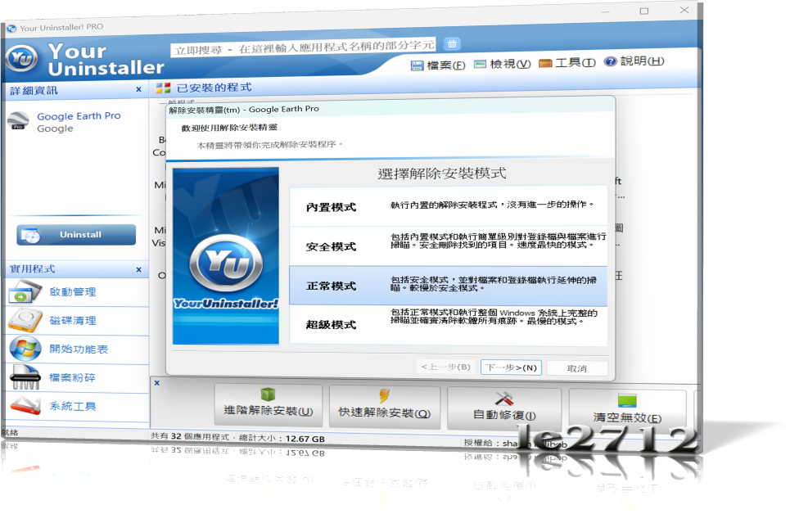Click the Google Earth Pro icon
The width and height of the screenshot is (790, 532).
pos(19,121)
